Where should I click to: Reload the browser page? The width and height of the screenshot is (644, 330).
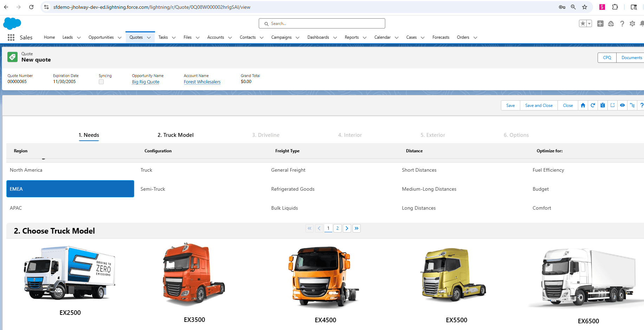pos(31,7)
